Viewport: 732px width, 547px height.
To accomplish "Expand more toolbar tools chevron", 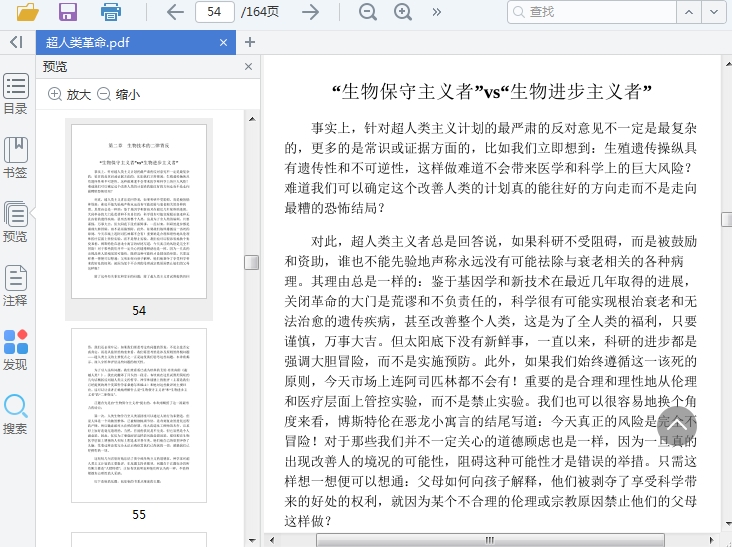I will [437, 12].
